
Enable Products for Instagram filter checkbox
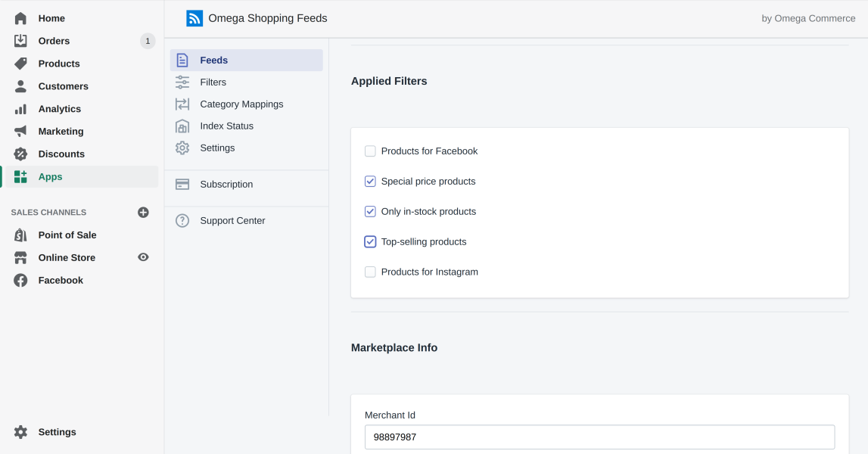coord(370,272)
